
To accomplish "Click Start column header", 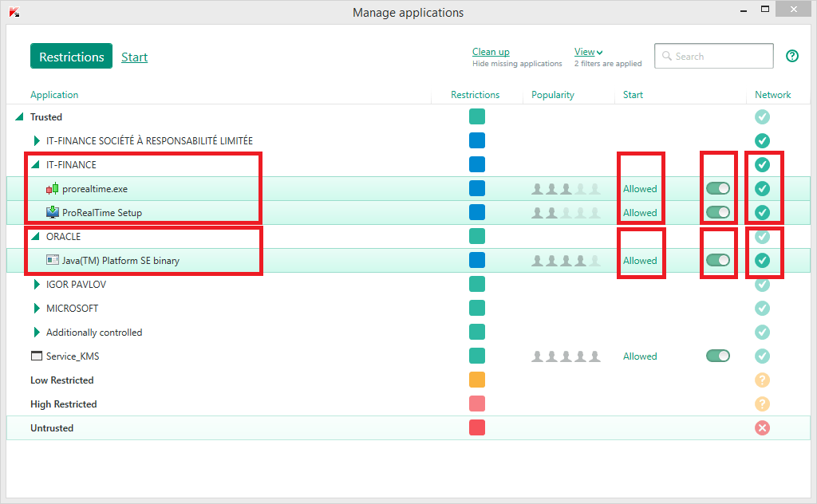I will click(633, 95).
